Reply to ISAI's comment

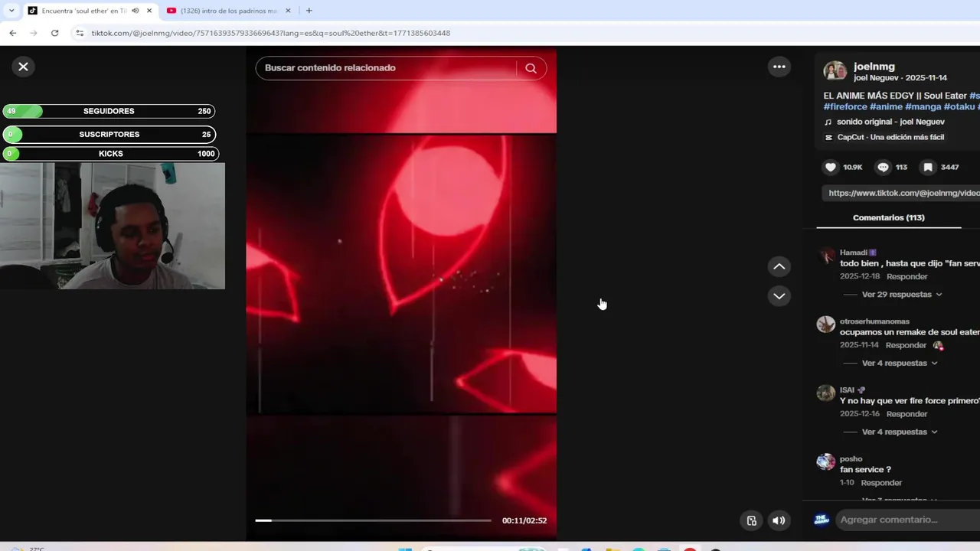click(906, 414)
